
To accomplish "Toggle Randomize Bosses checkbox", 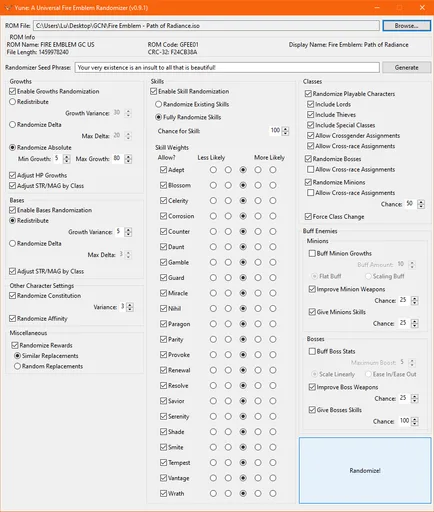I will tap(308, 159).
